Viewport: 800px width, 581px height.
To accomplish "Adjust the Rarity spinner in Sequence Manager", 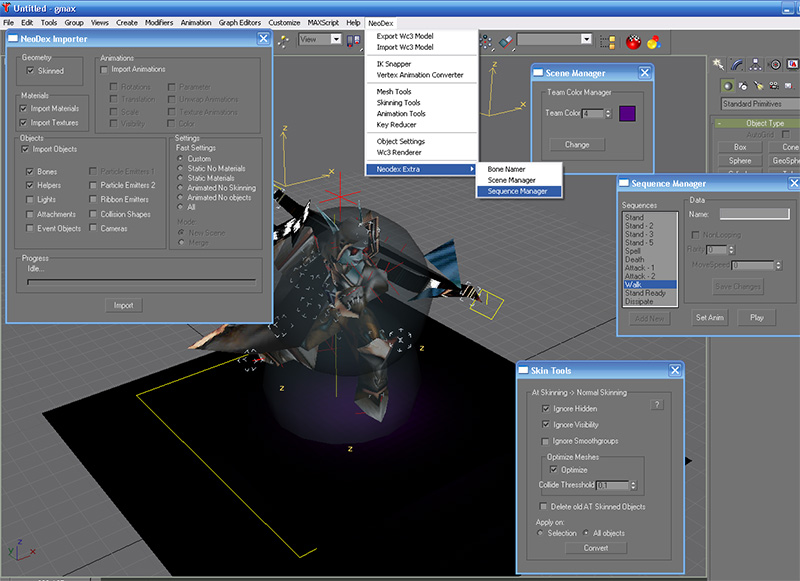I will 731,249.
